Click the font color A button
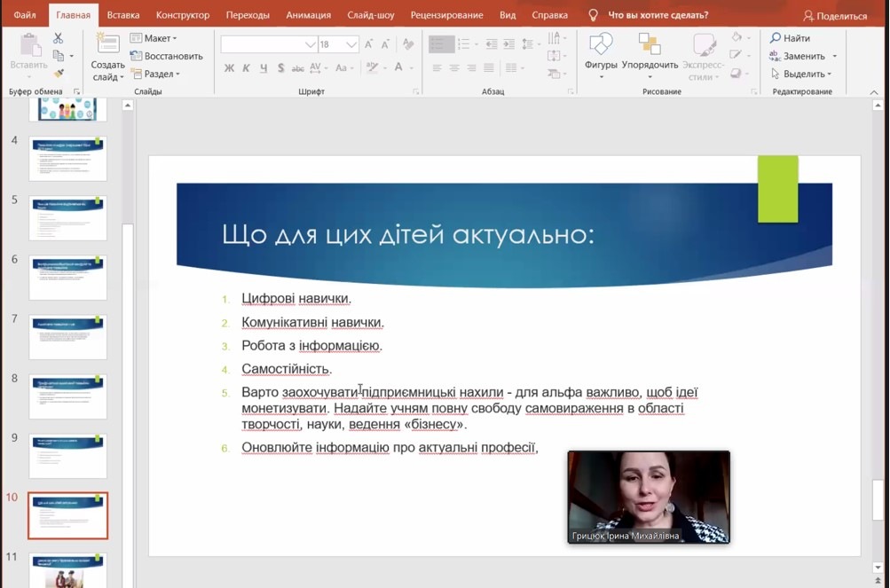The width and height of the screenshot is (890, 588). pyautogui.click(x=400, y=68)
